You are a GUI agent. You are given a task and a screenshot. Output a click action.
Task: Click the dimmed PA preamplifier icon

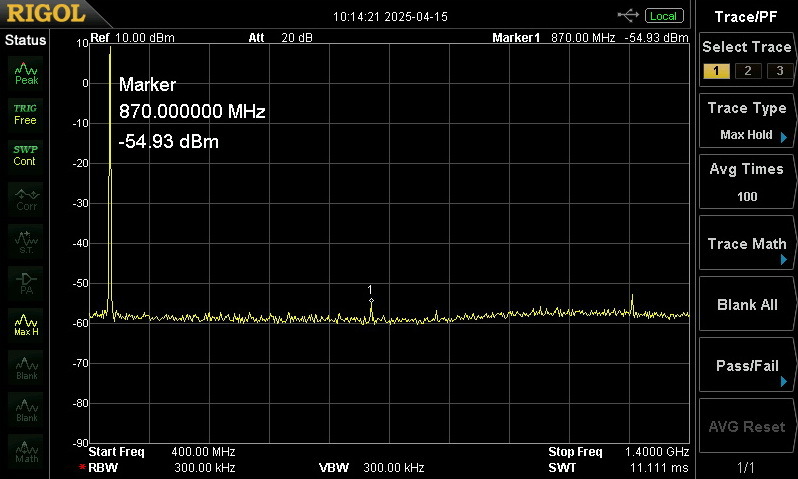point(25,284)
